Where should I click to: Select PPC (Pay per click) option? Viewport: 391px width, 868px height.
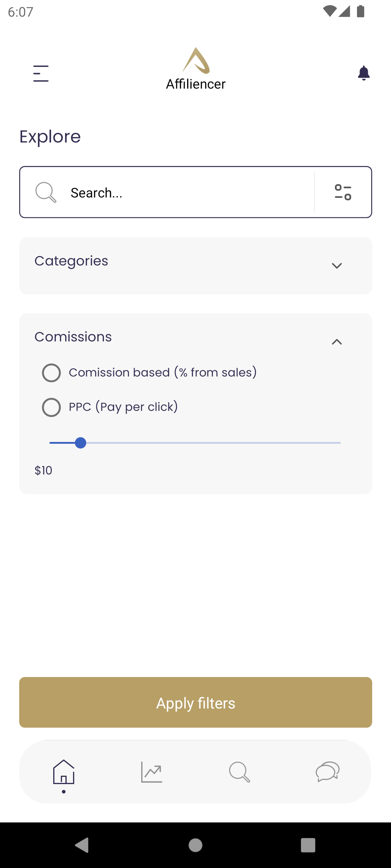tap(51, 408)
